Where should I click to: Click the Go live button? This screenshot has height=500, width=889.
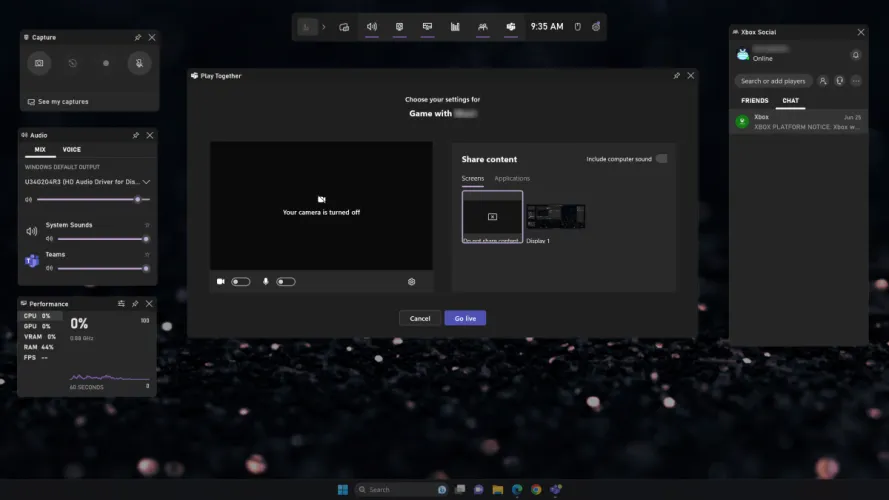(x=465, y=318)
